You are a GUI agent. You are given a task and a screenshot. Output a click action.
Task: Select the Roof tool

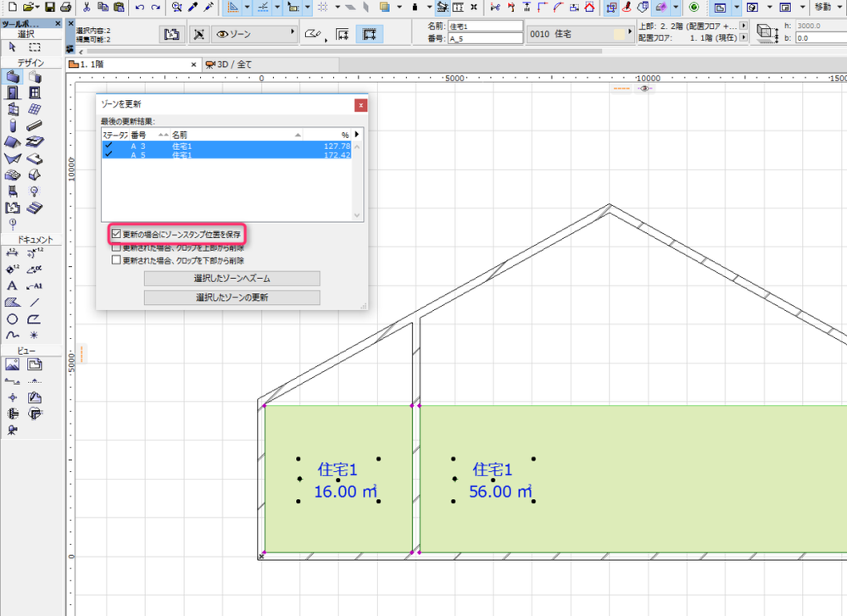coord(13,142)
